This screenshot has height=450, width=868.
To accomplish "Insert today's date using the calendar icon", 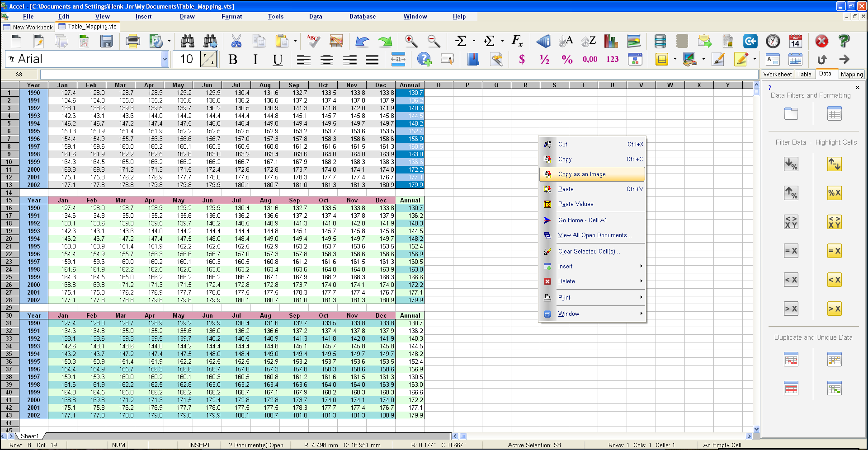I will pyautogui.click(x=796, y=41).
